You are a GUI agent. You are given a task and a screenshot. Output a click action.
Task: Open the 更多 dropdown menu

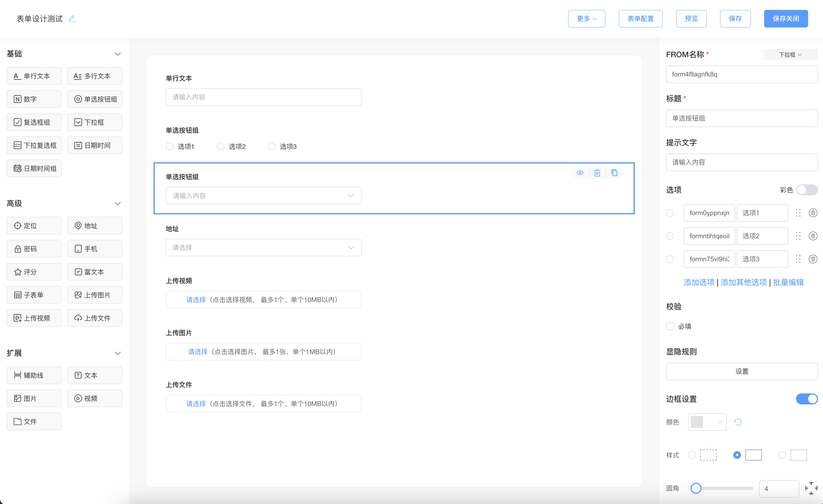pos(587,19)
